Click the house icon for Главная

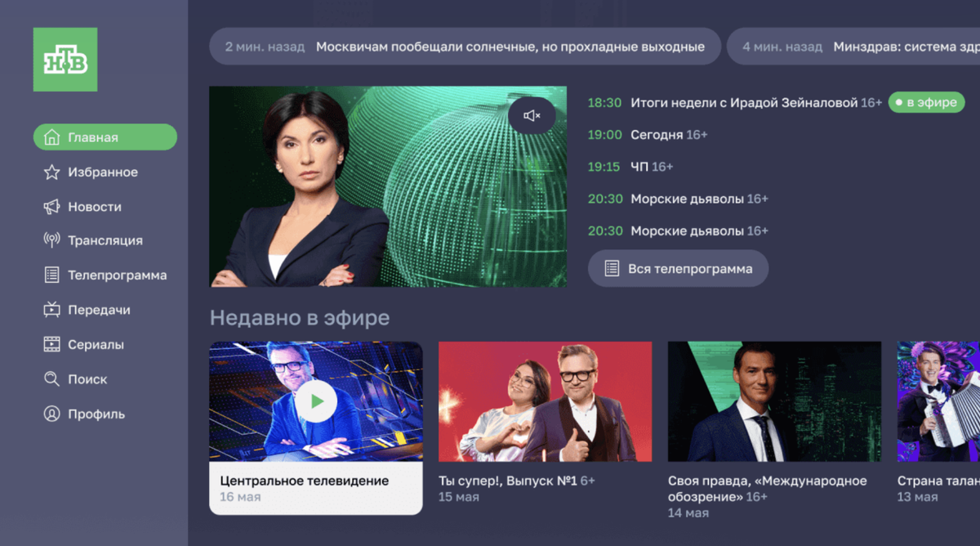point(51,137)
